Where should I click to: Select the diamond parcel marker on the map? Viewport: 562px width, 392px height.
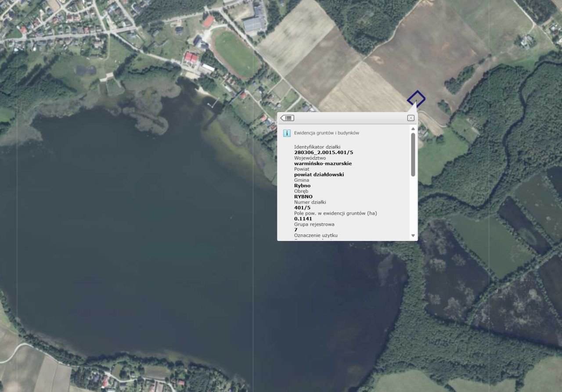416,99
